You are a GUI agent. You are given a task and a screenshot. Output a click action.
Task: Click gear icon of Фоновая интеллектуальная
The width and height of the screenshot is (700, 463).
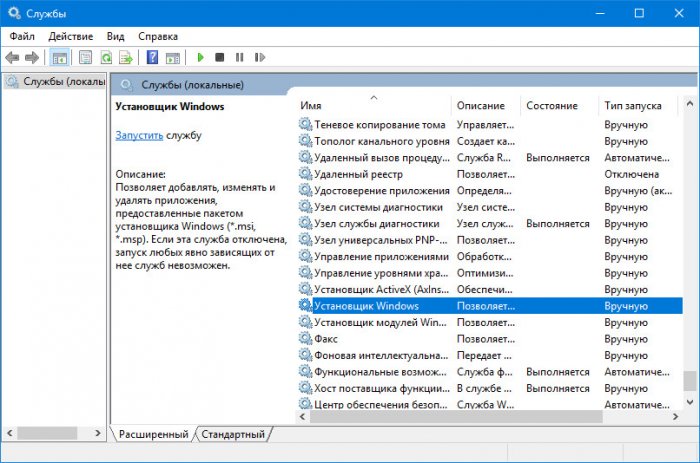coord(305,355)
